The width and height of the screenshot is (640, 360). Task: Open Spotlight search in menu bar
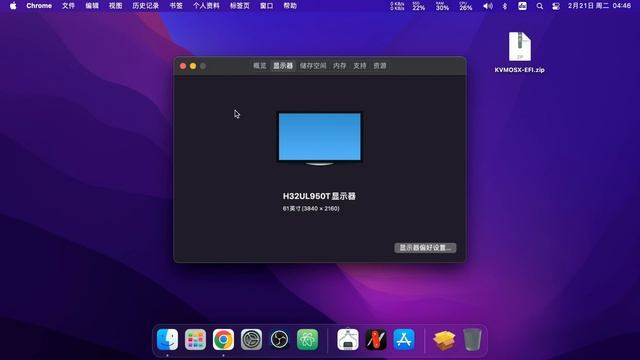click(x=540, y=6)
